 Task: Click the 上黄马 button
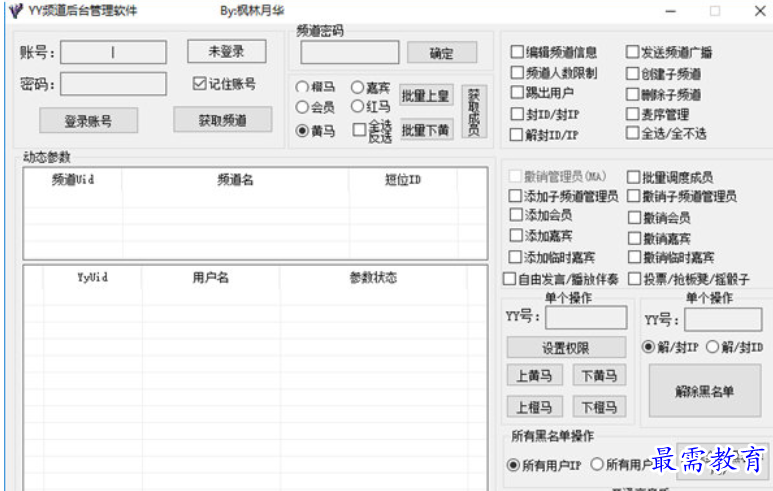coord(535,376)
